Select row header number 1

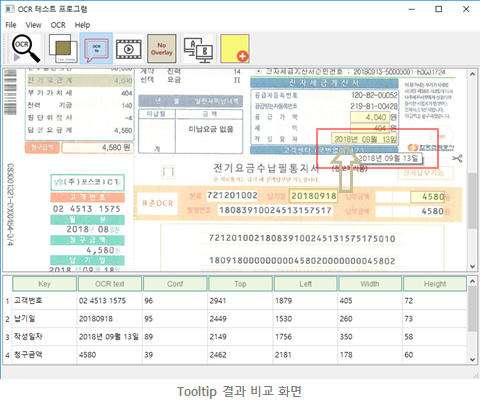[x=7, y=301]
